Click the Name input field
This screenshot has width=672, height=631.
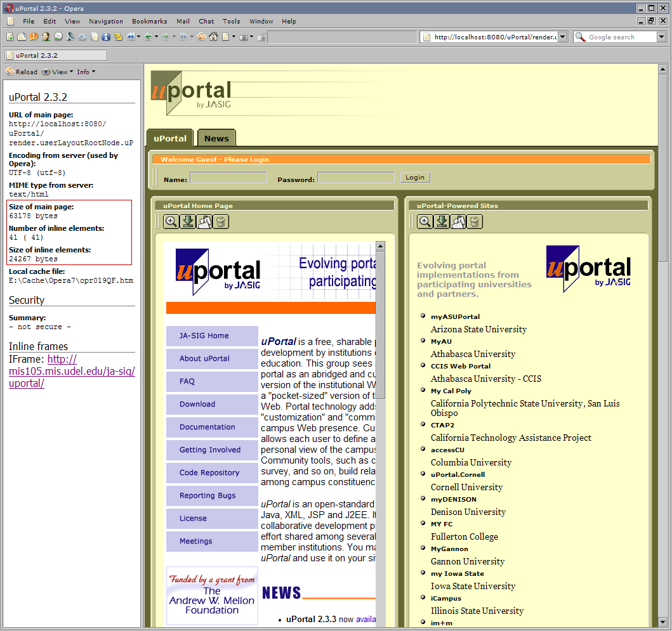228,178
